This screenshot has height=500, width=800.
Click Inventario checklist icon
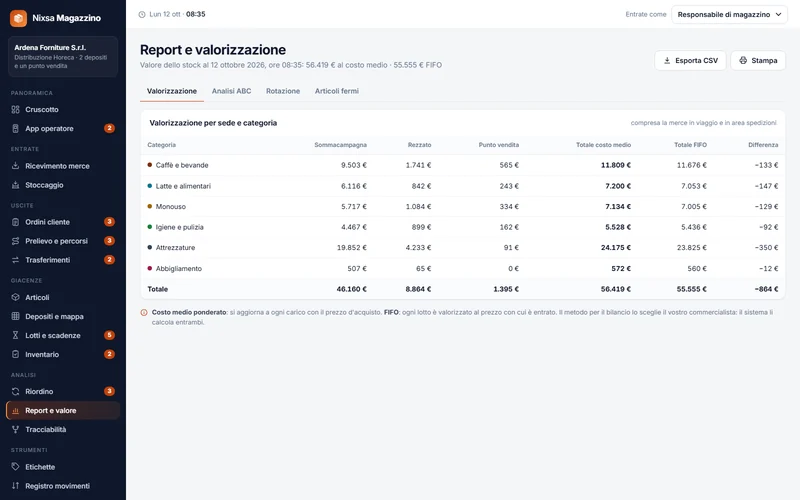[x=15, y=354]
